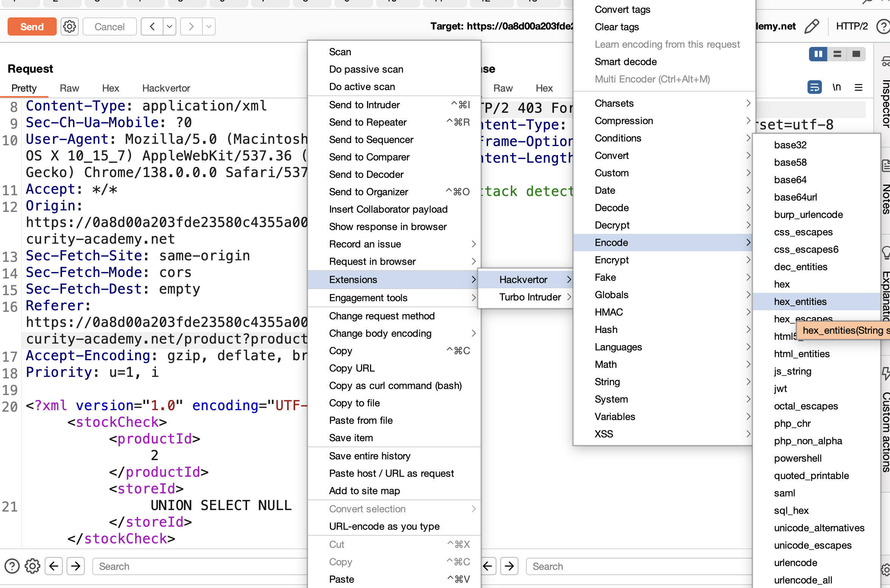Focus the response Search field

(639, 566)
